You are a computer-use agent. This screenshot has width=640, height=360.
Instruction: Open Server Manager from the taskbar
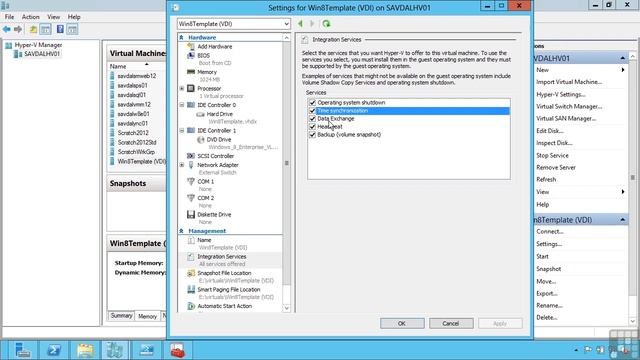[x=22, y=351]
